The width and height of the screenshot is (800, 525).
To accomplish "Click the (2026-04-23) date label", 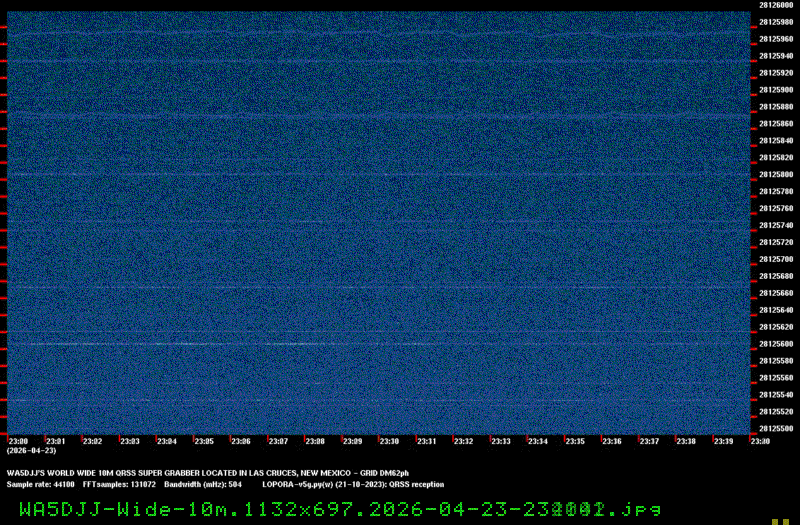I will (28, 451).
